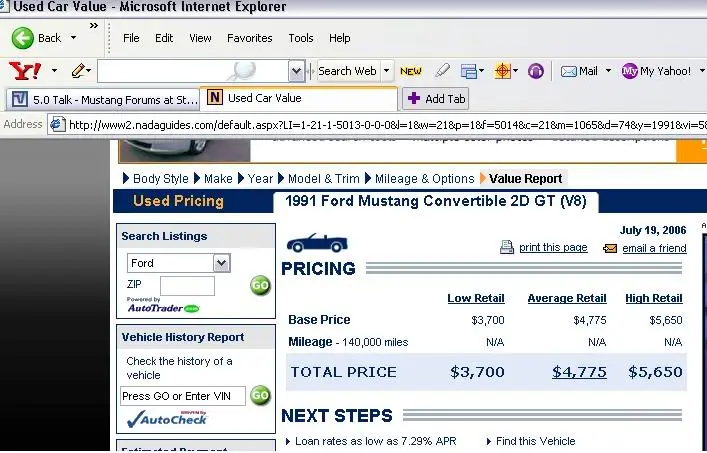The width and height of the screenshot is (707, 453).
Task: Click the Enter VIN input field
Action: pyautogui.click(x=183, y=396)
